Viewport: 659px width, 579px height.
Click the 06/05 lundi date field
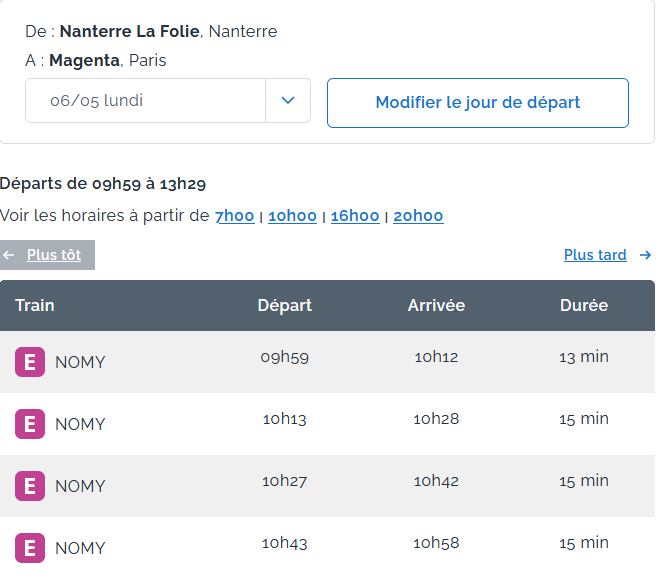[x=145, y=101]
